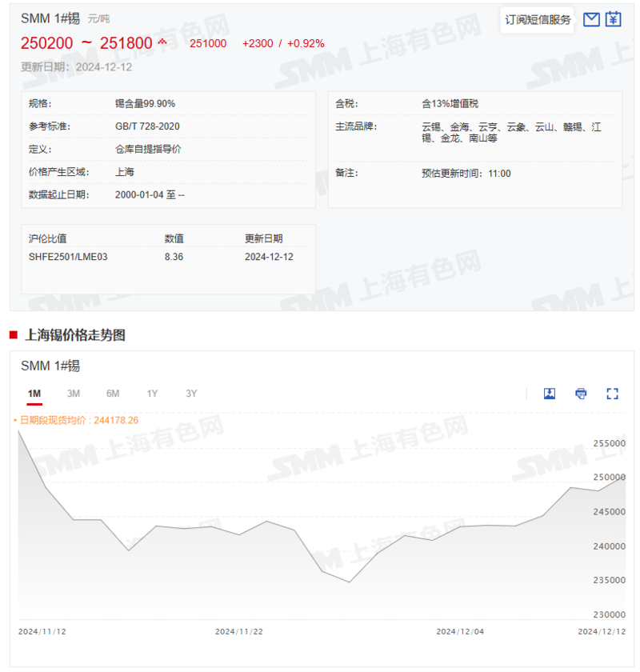Click the mainstream brands list text
This screenshot has width=640, height=672.
(x=511, y=133)
